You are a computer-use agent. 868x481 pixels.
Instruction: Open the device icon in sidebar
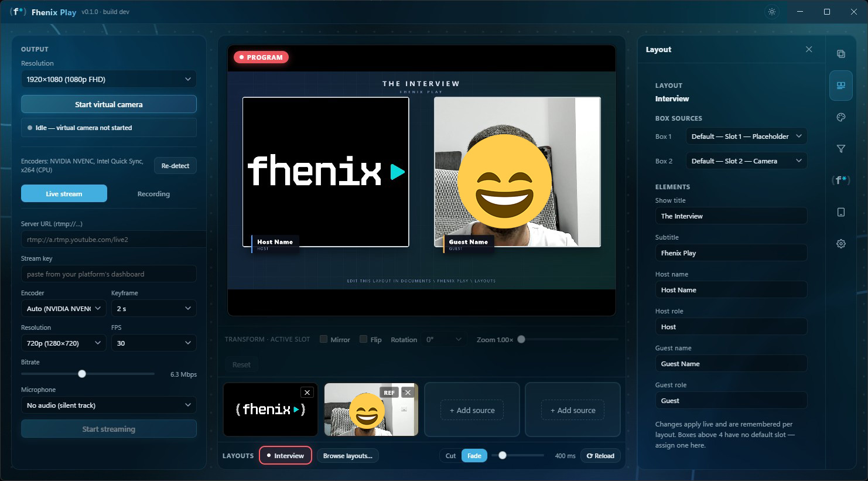pyautogui.click(x=841, y=212)
